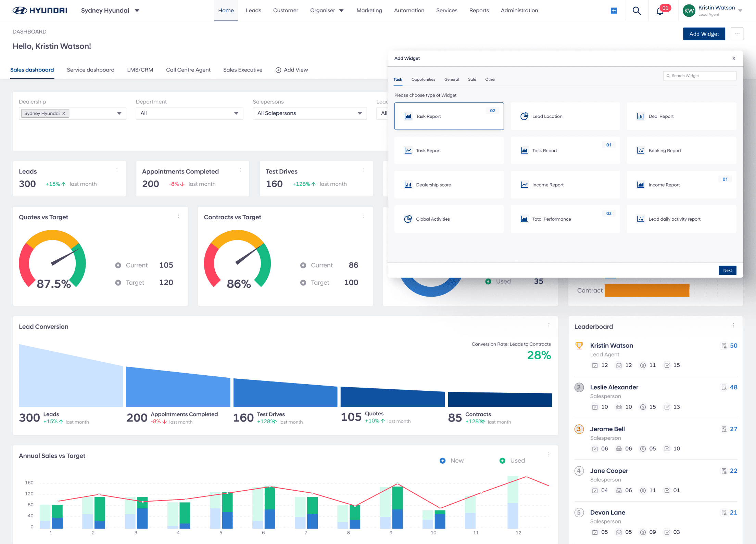The height and width of the screenshot is (544, 756).
Task: Open the dashboard three-dots menu button
Action: [x=737, y=34]
